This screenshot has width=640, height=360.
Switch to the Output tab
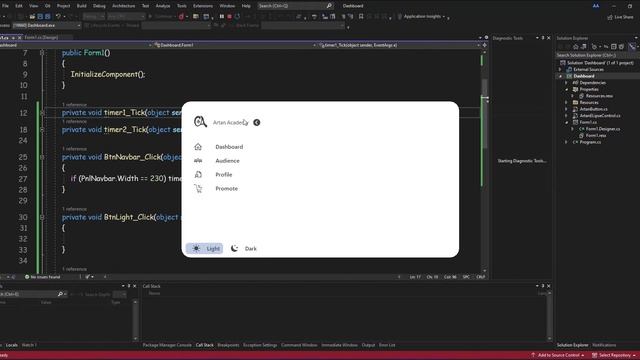click(368, 345)
